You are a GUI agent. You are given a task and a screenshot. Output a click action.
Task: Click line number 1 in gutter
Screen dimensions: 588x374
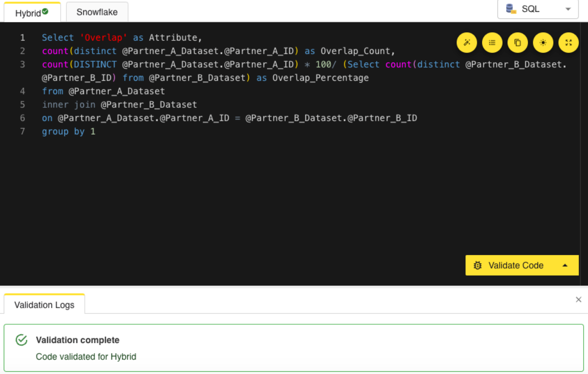pos(23,38)
